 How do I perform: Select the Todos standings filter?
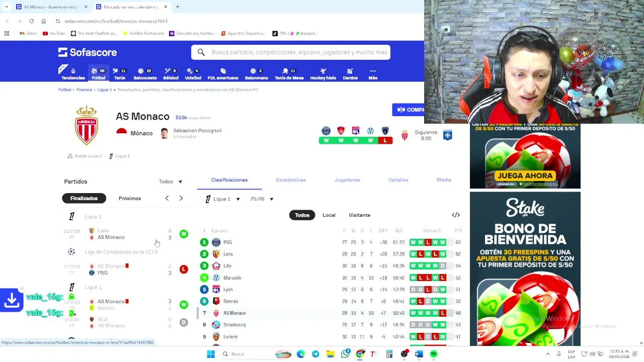pyautogui.click(x=302, y=215)
